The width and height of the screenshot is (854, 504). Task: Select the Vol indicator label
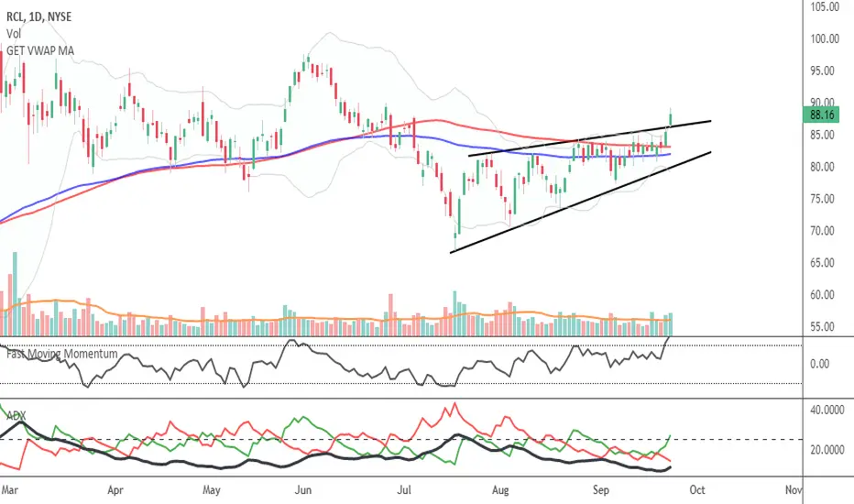14,34
